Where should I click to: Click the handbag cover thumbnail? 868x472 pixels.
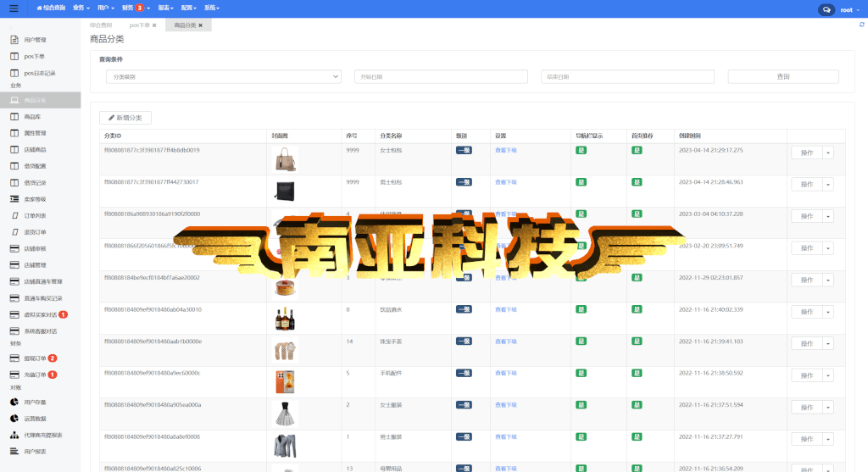click(285, 159)
